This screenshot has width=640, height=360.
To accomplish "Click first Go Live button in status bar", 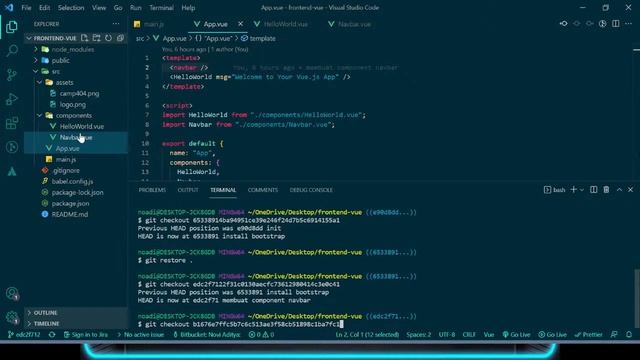I will (x=516, y=335).
